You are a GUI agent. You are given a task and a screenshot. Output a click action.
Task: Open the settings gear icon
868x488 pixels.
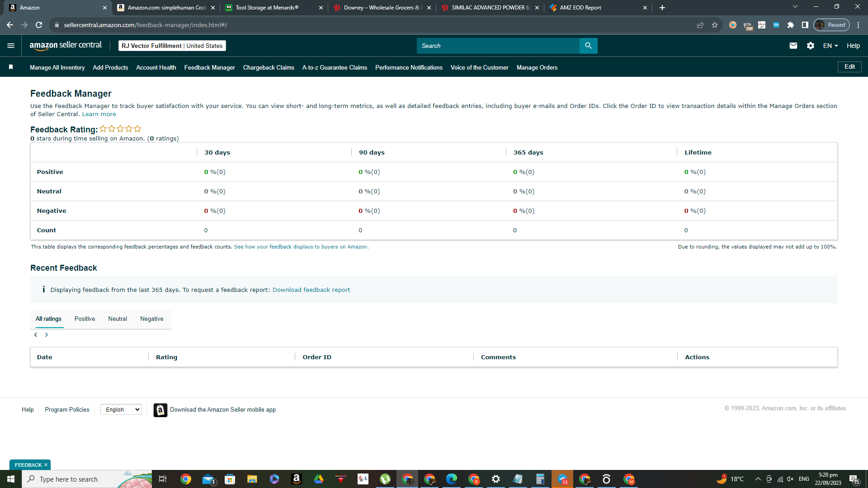(811, 46)
